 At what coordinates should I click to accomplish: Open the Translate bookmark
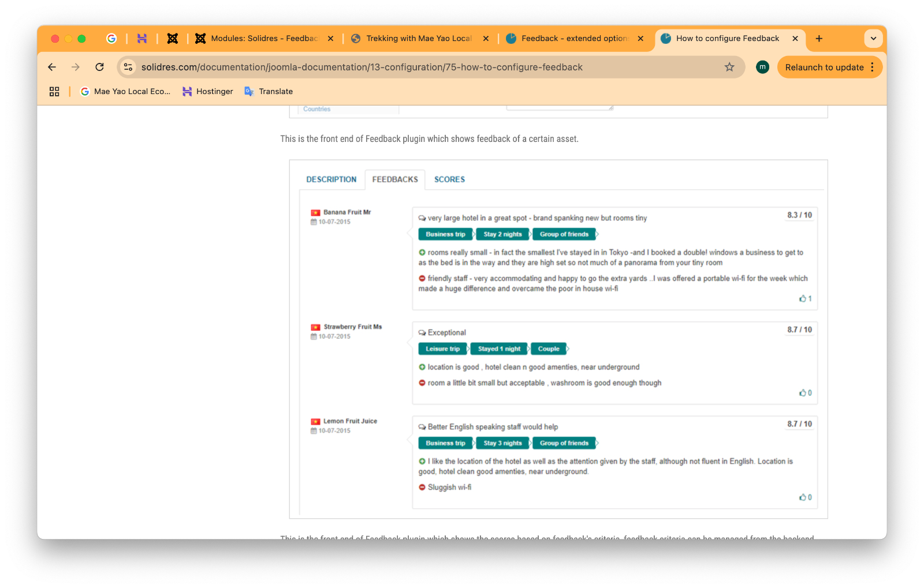tap(269, 91)
